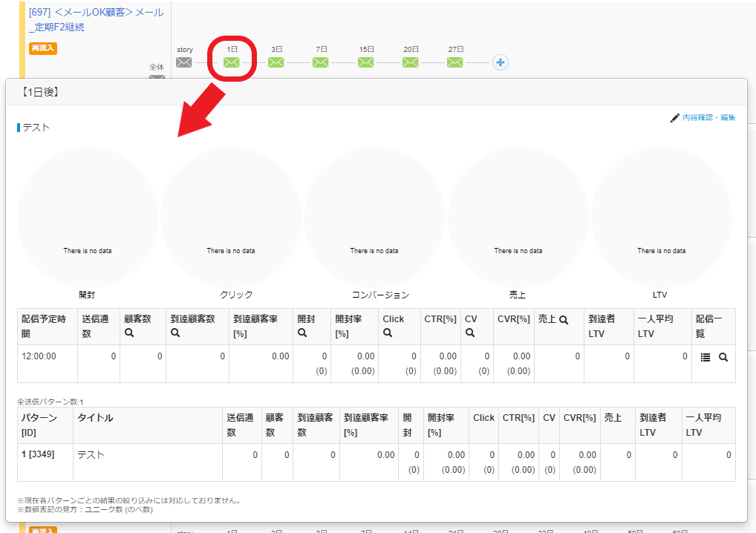Select the 3日 mail step icon
The image size is (756, 533).
(276, 62)
